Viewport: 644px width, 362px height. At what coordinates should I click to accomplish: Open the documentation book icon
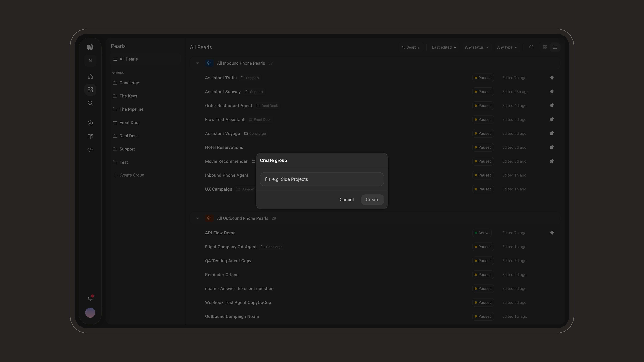point(90,136)
